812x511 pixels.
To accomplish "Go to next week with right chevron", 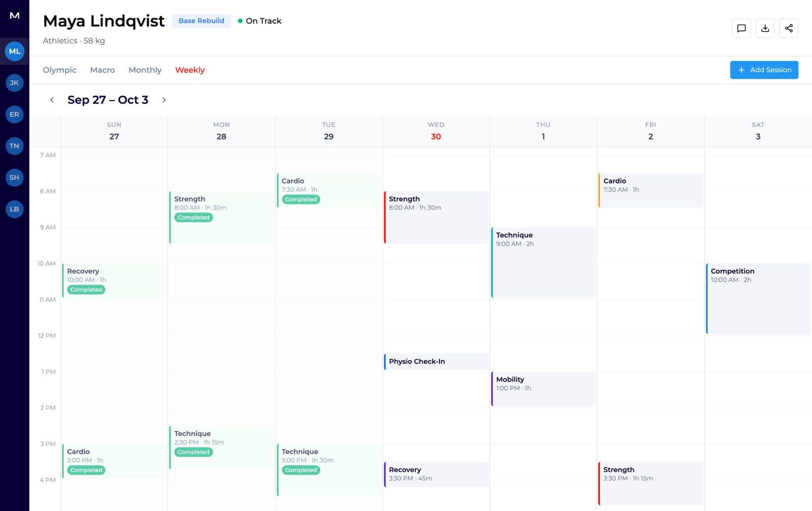I will point(163,100).
